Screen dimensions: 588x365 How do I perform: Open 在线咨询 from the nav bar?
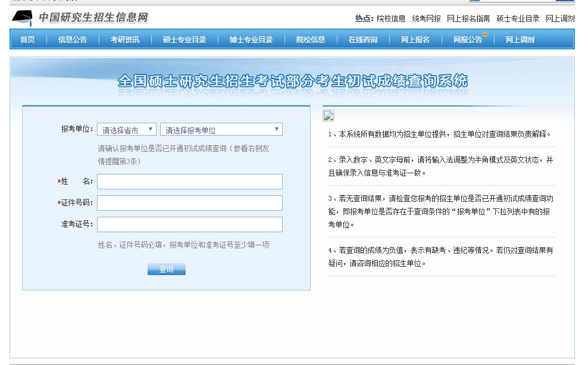point(363,40)
